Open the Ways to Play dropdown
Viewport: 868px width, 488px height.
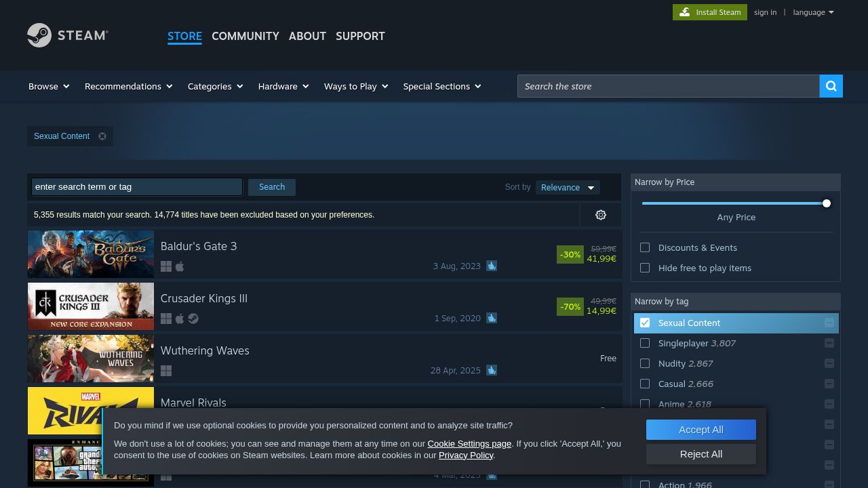[356, 86]
